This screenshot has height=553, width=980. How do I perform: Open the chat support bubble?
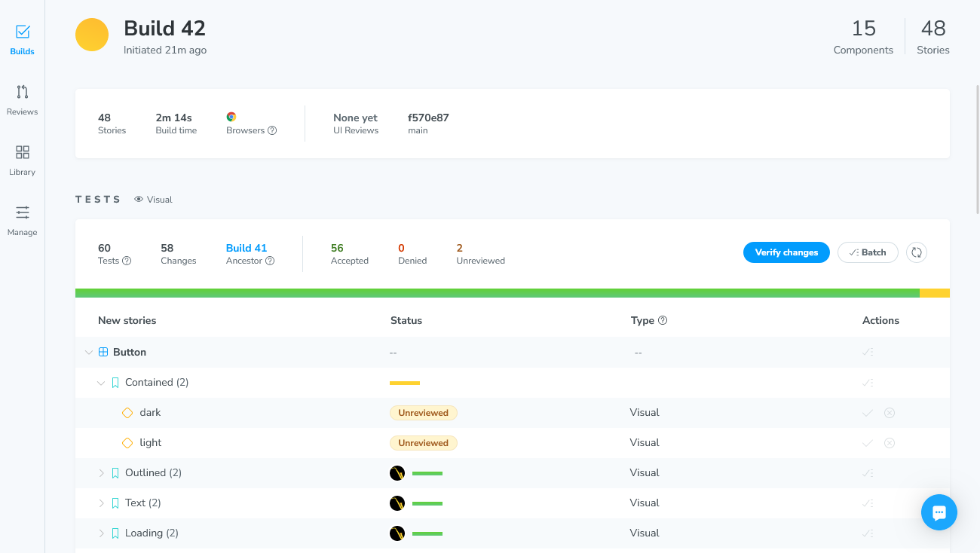(x=939, y=512)
